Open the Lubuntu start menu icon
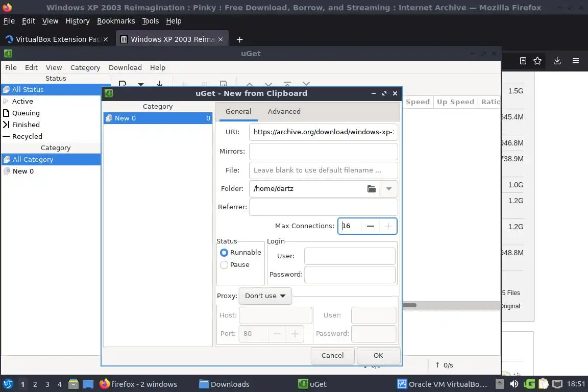This screenshot has width=588, height=392. pyautogui.click(x=8, y=384)
